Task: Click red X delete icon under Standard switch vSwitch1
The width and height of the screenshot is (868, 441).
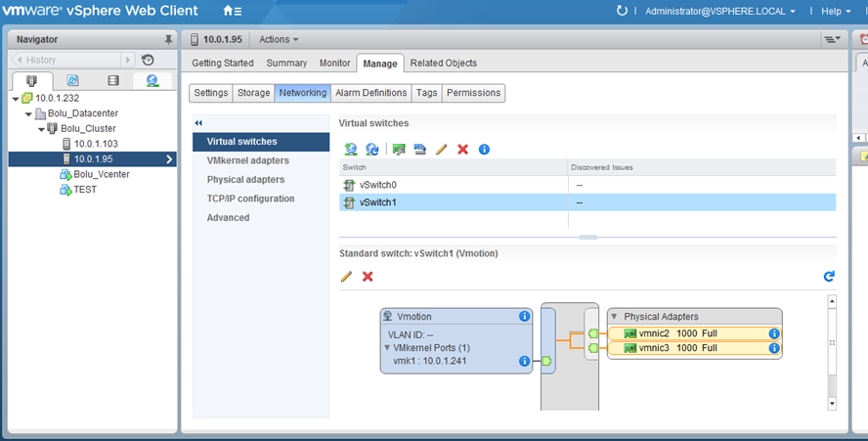Action: point(368,276)
